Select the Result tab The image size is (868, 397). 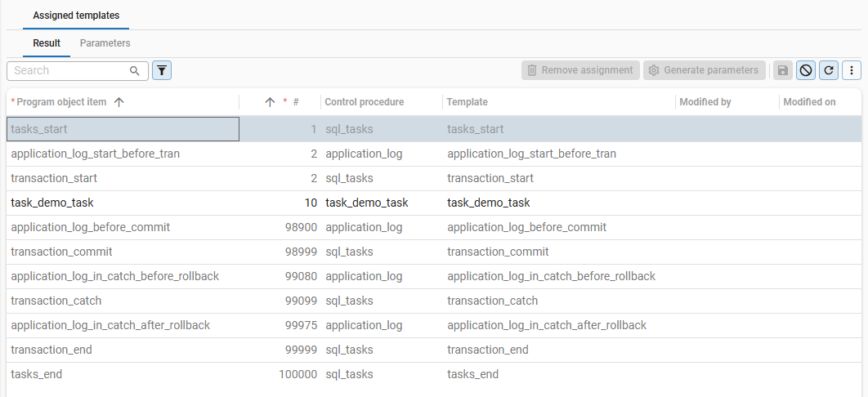(47, 43)
